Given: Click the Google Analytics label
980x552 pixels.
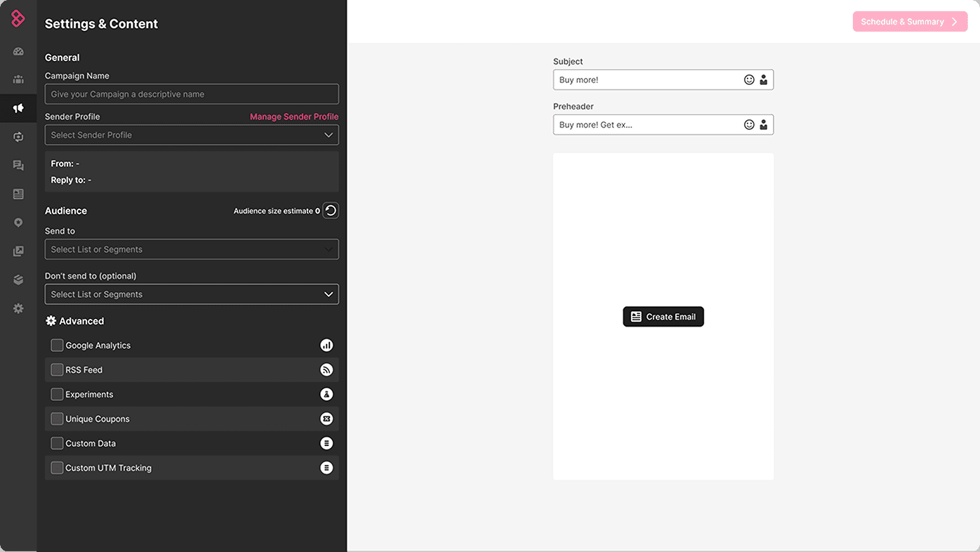Looking at the screenshot, I should point(98,346).
